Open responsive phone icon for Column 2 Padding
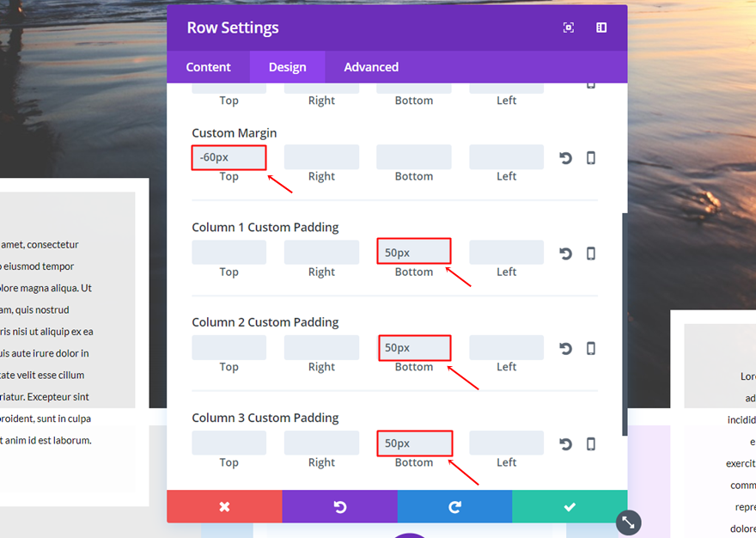This screenshot has height=538, width=756. click(x=591, y=349)
